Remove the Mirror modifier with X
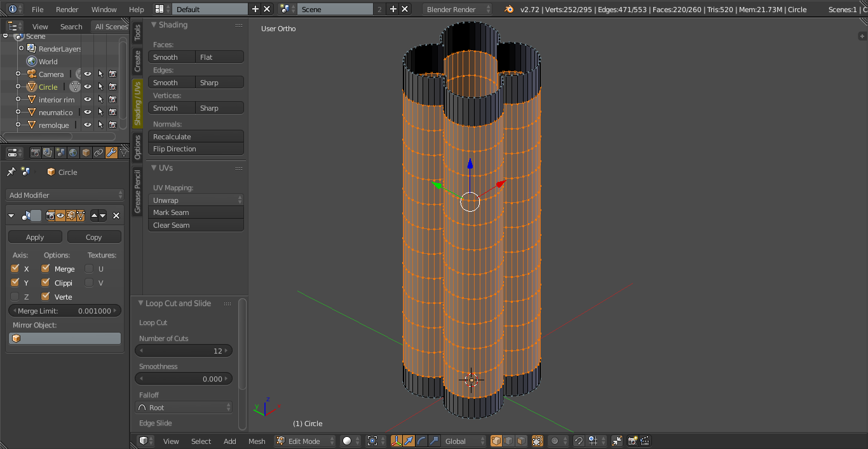This screenshot has width=868, height=449. coord(116,216)
